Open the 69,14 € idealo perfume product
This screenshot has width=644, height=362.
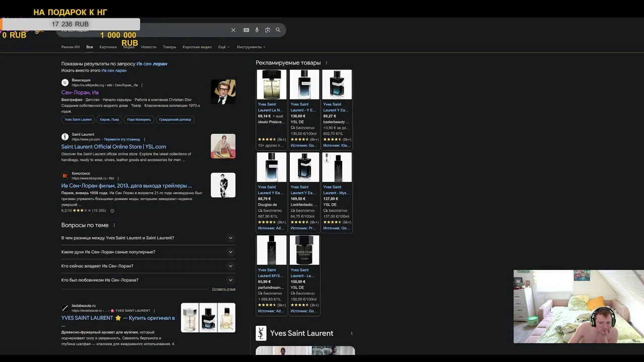[x=272, y=110]
